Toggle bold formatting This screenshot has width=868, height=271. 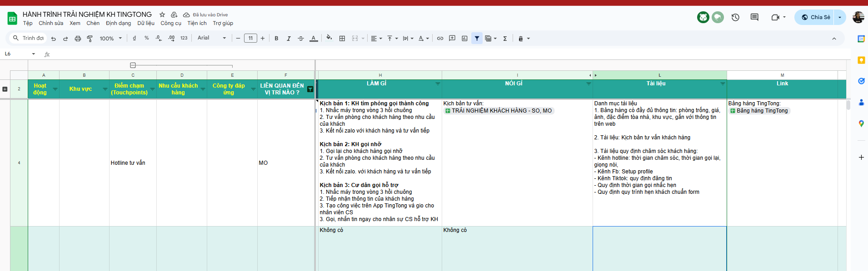click(276, 39)
